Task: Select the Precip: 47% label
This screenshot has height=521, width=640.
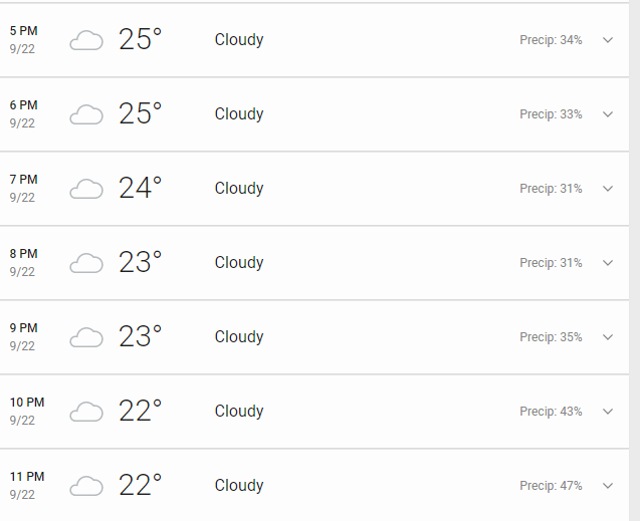Action: [x=551, y=486]
